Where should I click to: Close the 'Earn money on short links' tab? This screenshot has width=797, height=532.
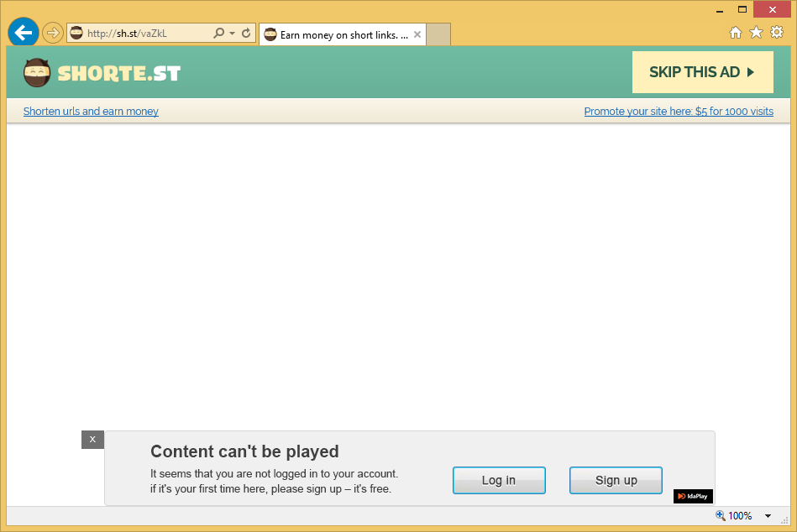tap(417, 34)
